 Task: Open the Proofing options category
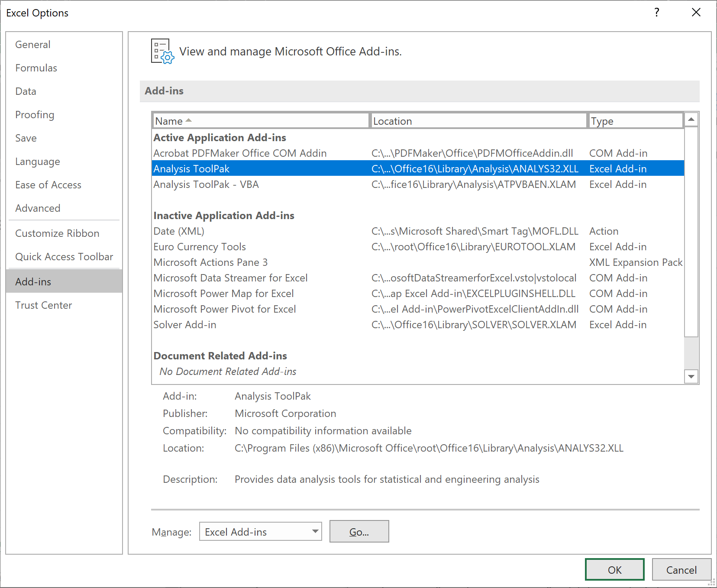click(x=64, y=115)
